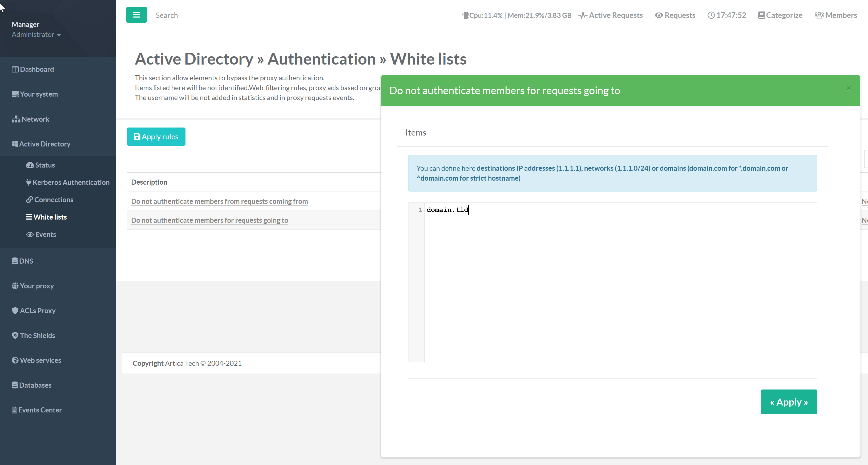Open Dashboard from the sidebar
The height and width of the screenshot is (465, 868).
pyautogui.click(x=37, y=69)
